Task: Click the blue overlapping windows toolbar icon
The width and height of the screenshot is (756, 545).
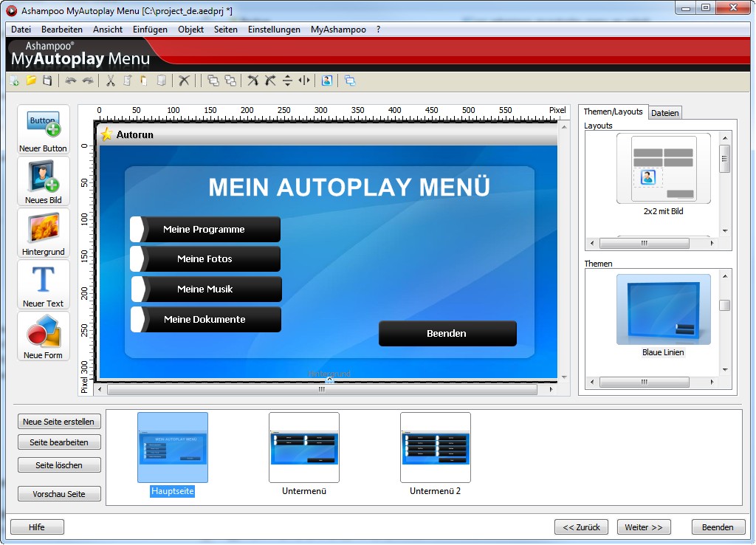Action: coord(350,80)
